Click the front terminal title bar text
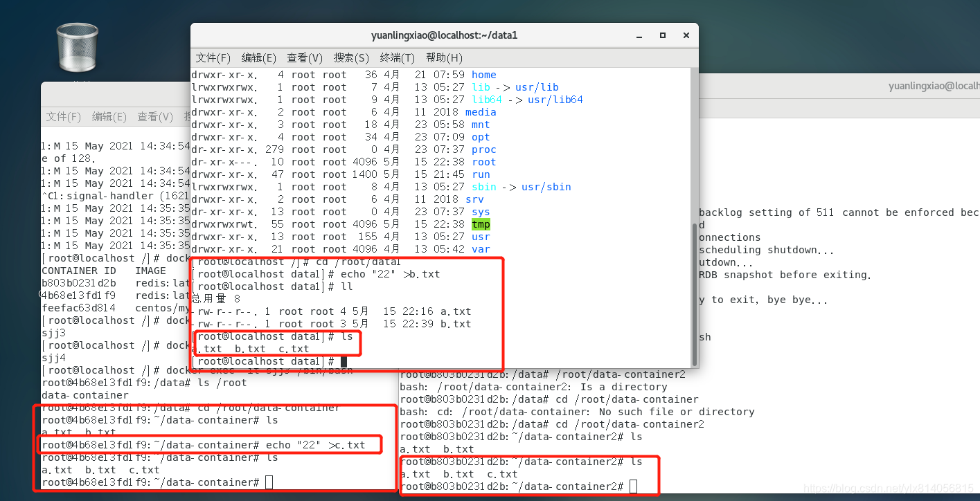Screen dimensions: 980x501 click(445, 35)
